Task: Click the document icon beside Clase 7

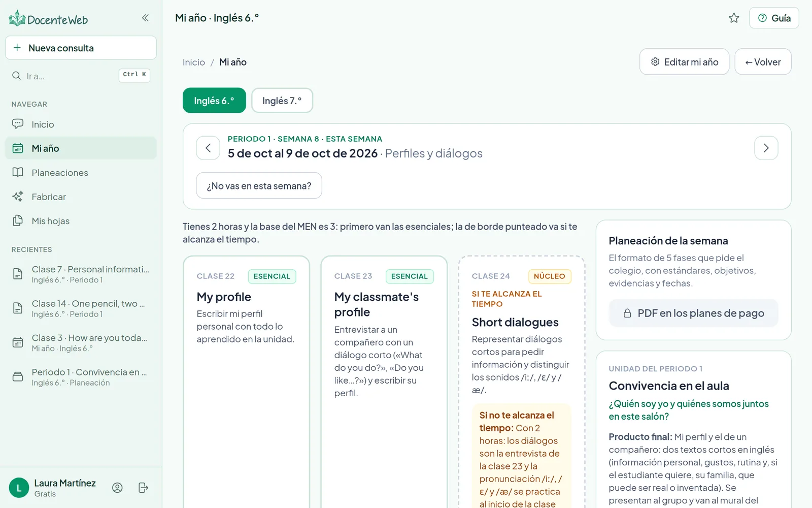Action: [18, 274]
